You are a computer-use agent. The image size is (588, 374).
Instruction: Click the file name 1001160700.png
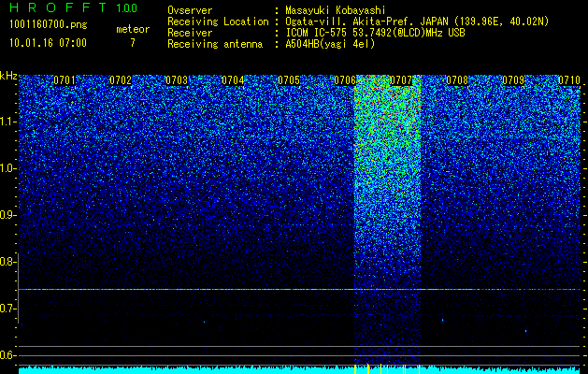[x=49, y=25]
